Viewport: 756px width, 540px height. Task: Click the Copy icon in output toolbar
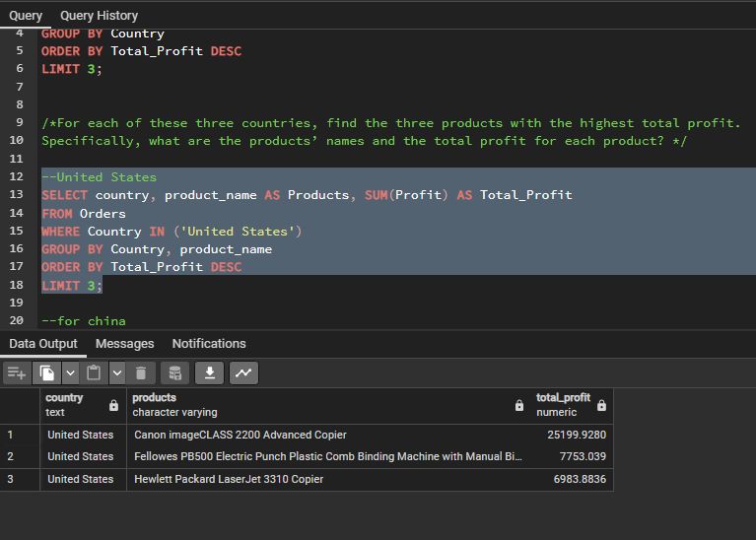tap(46, 373)
